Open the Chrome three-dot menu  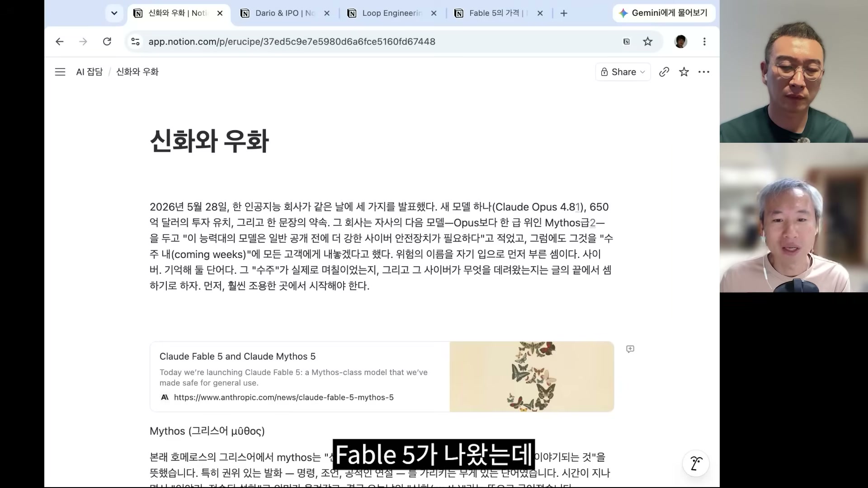tap(704, 42)
